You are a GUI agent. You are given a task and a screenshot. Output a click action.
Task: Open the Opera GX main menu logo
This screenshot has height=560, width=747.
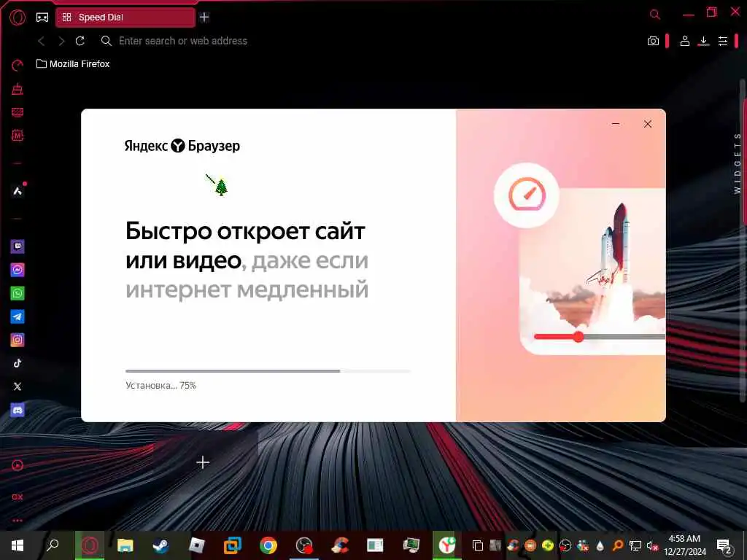click(x=18, y=17)
